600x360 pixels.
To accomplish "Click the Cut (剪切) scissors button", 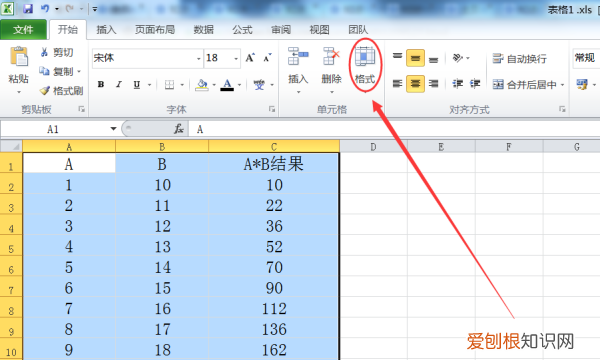I will click(57, 52).
